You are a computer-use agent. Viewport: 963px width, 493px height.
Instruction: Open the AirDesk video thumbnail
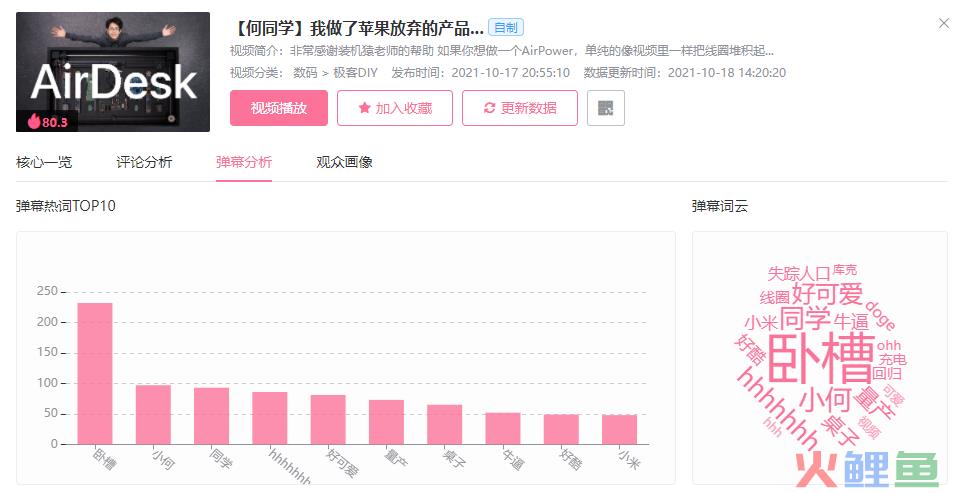coord(113,72)
